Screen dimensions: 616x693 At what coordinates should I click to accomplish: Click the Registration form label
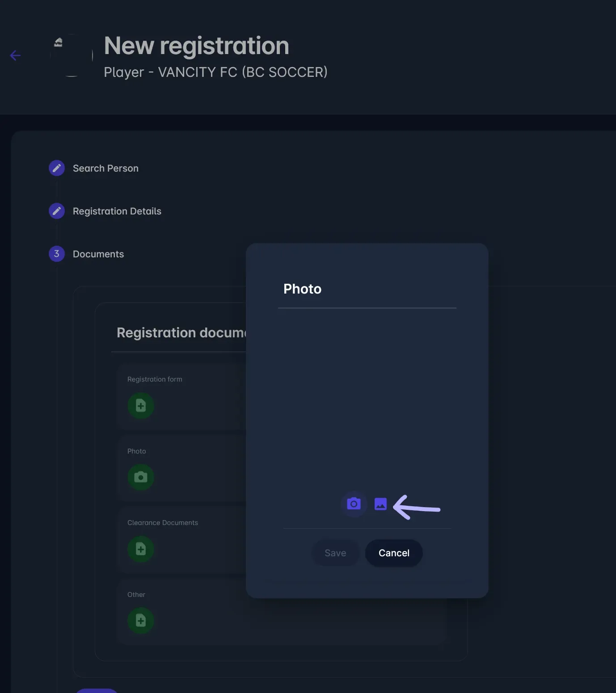click(155, 379)
